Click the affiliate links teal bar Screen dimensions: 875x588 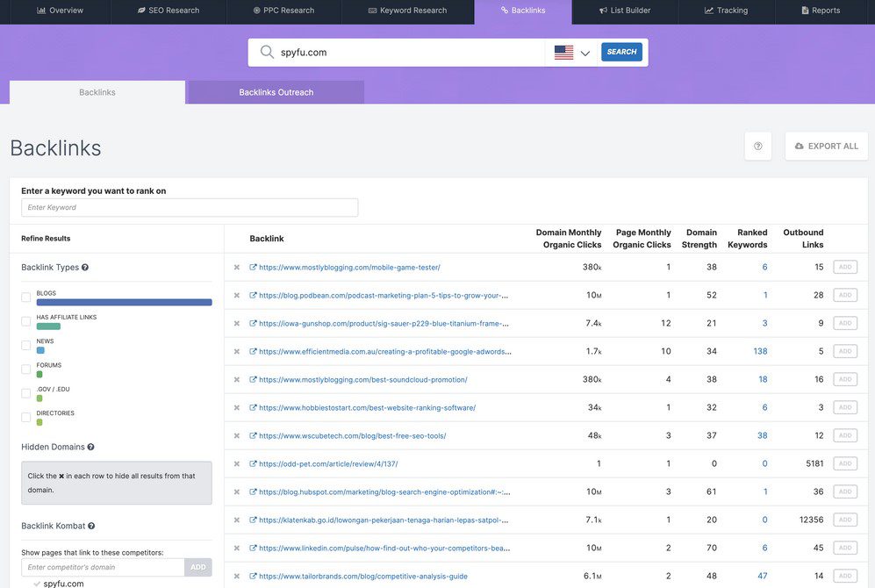point(48,326)
